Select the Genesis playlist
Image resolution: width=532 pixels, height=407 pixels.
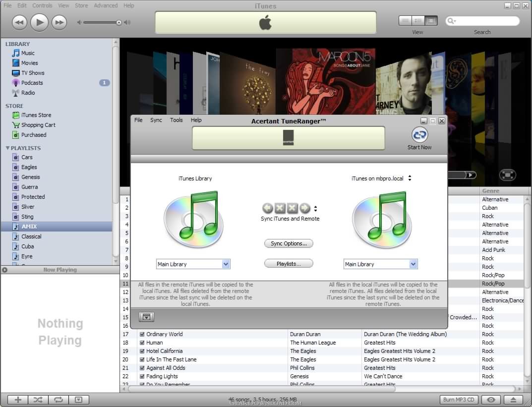[x=31, y=177]
